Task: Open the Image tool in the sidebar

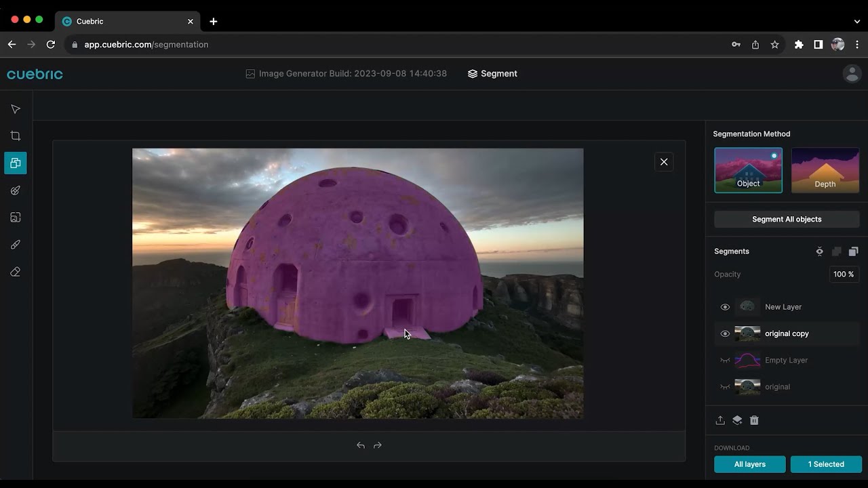Action: point(15,217)
